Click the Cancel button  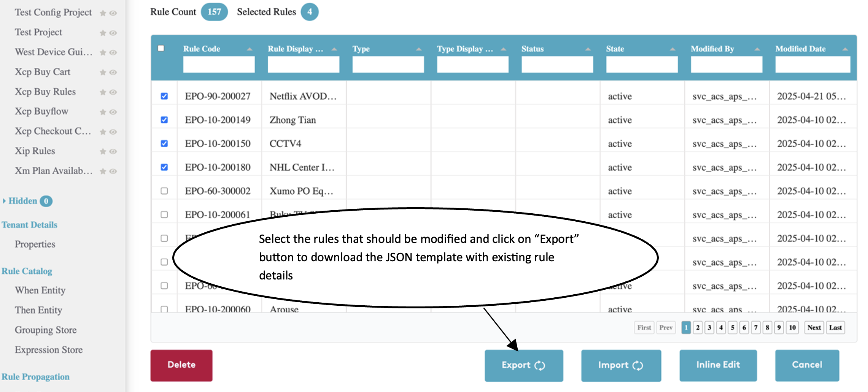(807, 365)
